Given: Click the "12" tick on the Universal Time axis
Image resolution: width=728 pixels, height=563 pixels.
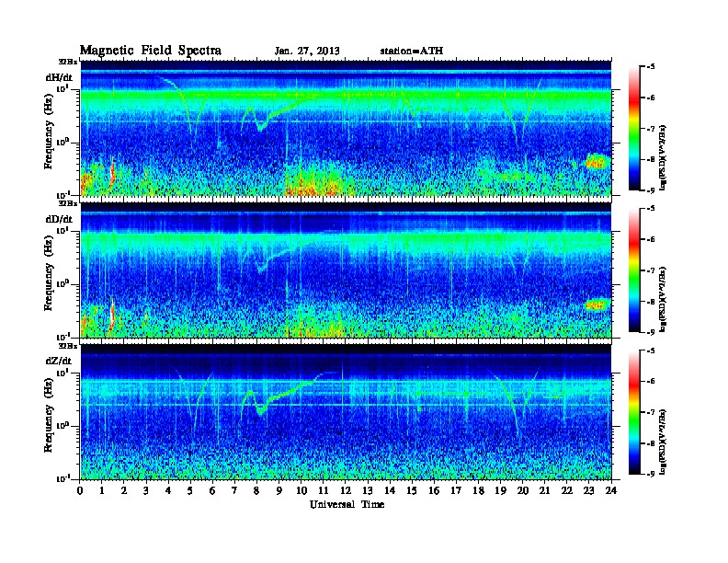Looking at the screenshot, I should pos(346,490).
